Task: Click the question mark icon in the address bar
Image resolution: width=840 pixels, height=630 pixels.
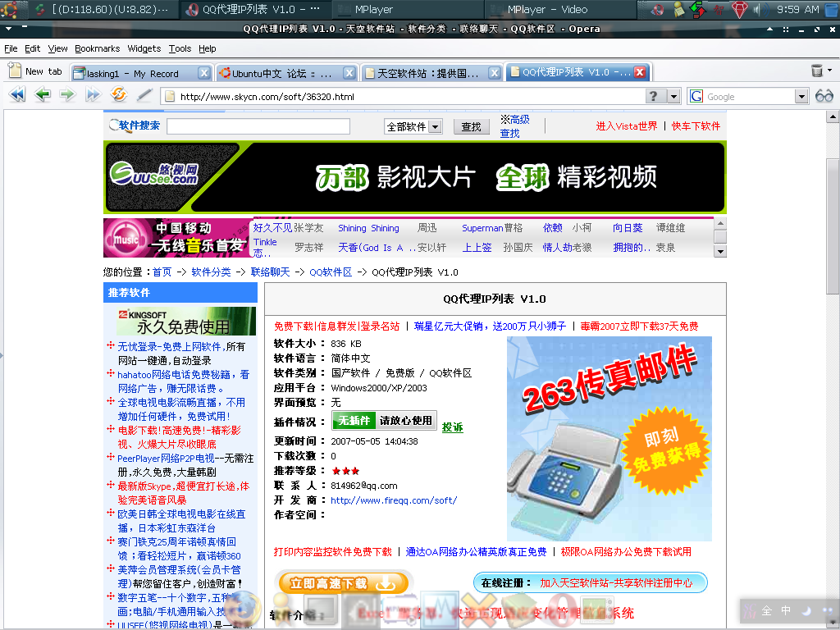Action: (653, 97)
